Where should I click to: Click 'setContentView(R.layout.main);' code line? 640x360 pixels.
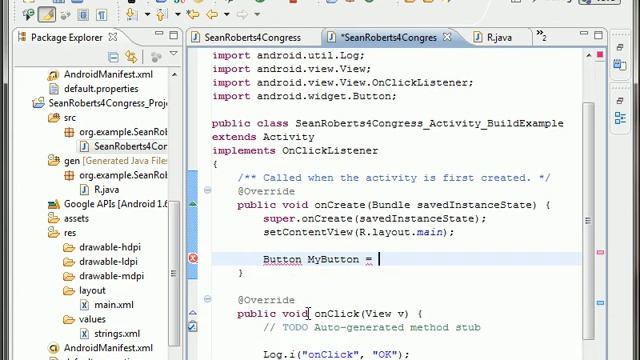[x=358, y=232]
